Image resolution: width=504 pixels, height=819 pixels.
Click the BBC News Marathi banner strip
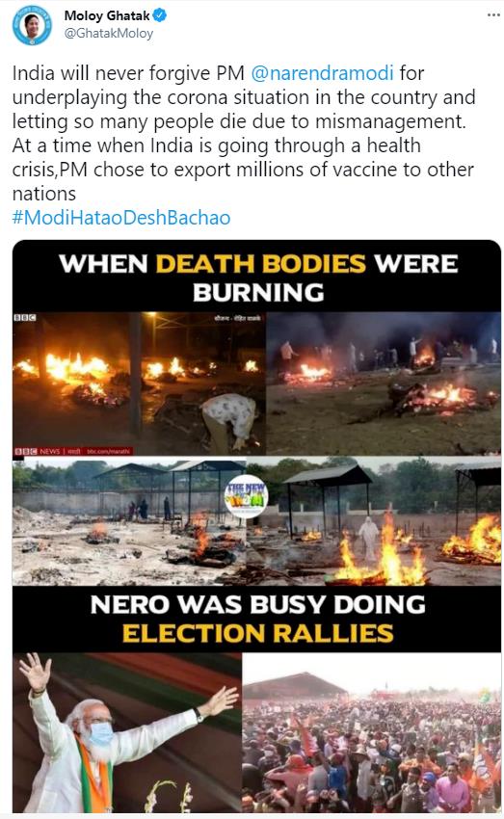(73, 451)
